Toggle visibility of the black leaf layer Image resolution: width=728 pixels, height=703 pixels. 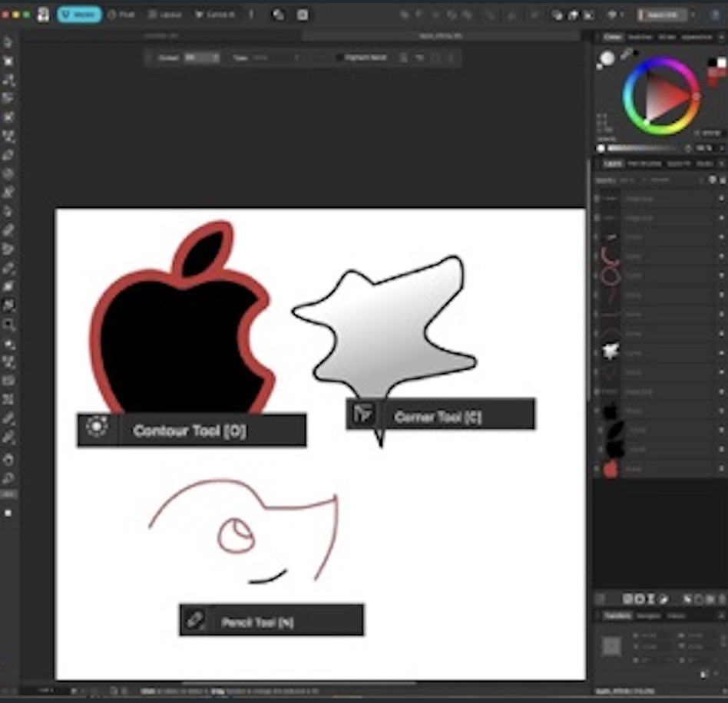click(721, 430)
